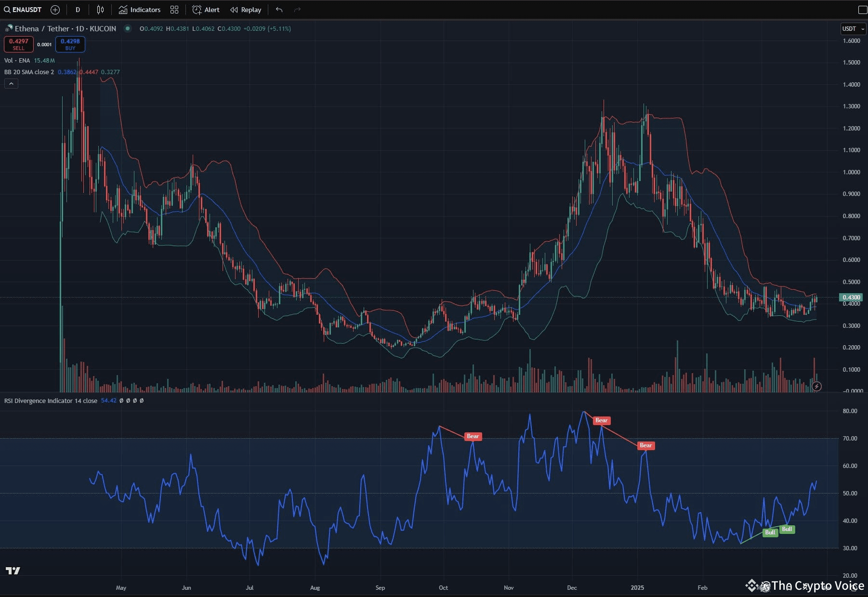The height and width of the screenshot is (597, 868).
Task: Click the Bollinger basis value 0.3862
Action: (67, 72)
